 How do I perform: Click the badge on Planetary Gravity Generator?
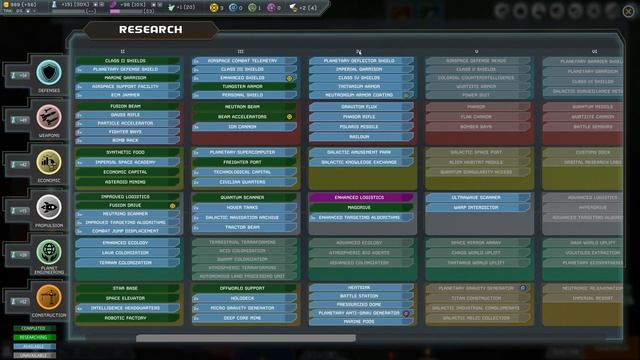523,288
